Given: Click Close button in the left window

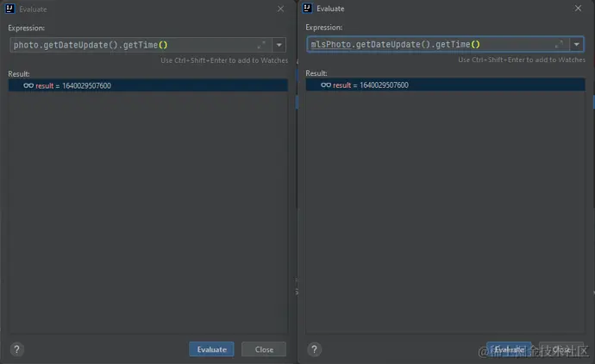Looking at the screenshot, I should pyautogui.click(x=264, y=349).
